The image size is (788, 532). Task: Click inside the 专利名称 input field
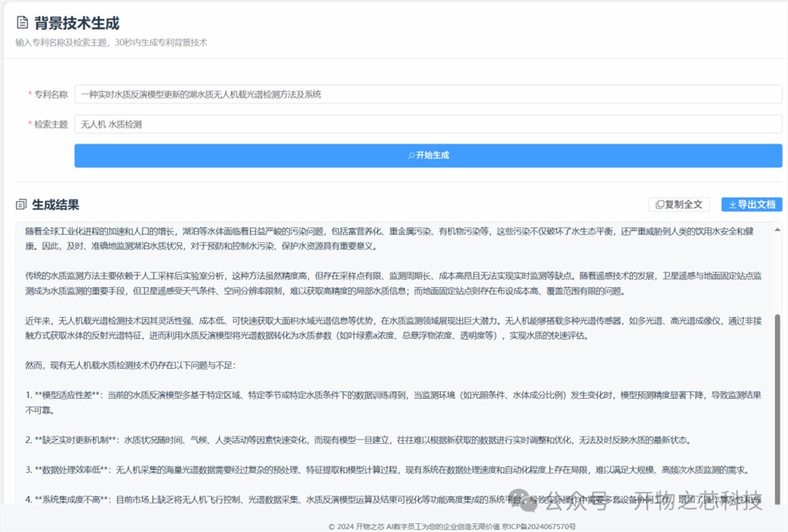pos(426,95)
